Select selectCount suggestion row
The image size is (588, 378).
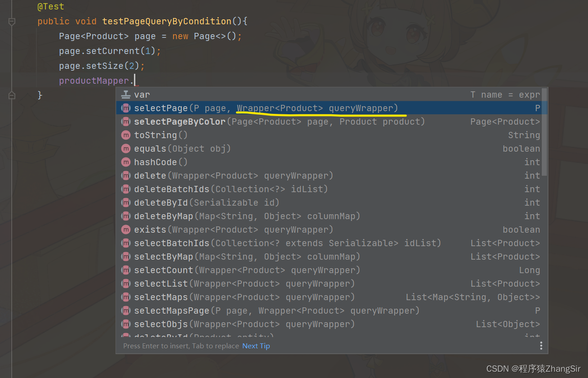click(329, 270)
